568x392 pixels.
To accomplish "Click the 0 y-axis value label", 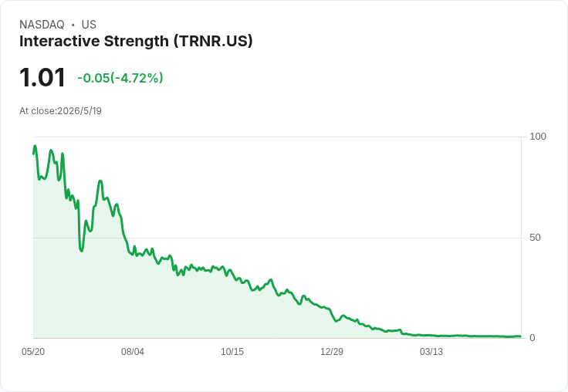I will click(532, 338).
